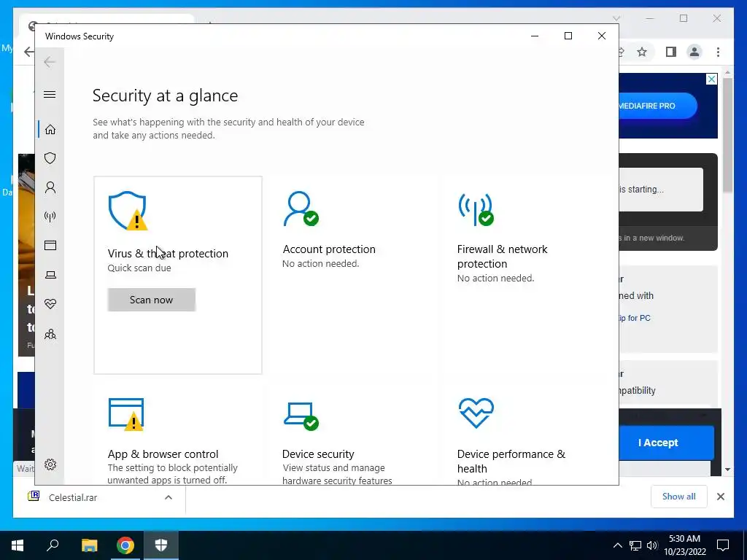Open Account protection person icon in sidebar

(x=50, y=187)
